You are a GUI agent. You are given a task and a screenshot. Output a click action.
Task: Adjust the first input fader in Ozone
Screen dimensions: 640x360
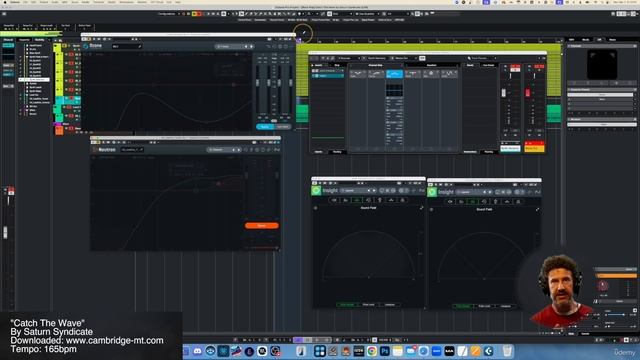(x=258, y=83)
